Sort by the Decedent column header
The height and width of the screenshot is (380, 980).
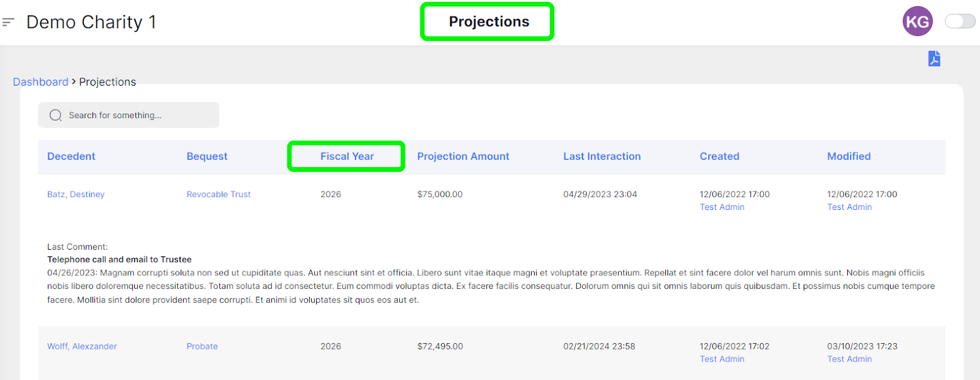coord(71,156)
